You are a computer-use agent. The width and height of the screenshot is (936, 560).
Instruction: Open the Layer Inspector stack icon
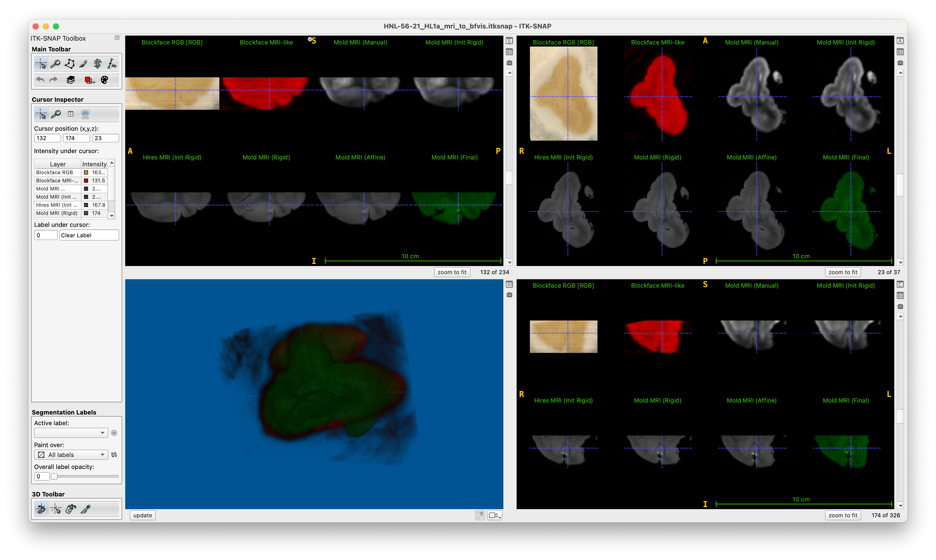(70, 80)
